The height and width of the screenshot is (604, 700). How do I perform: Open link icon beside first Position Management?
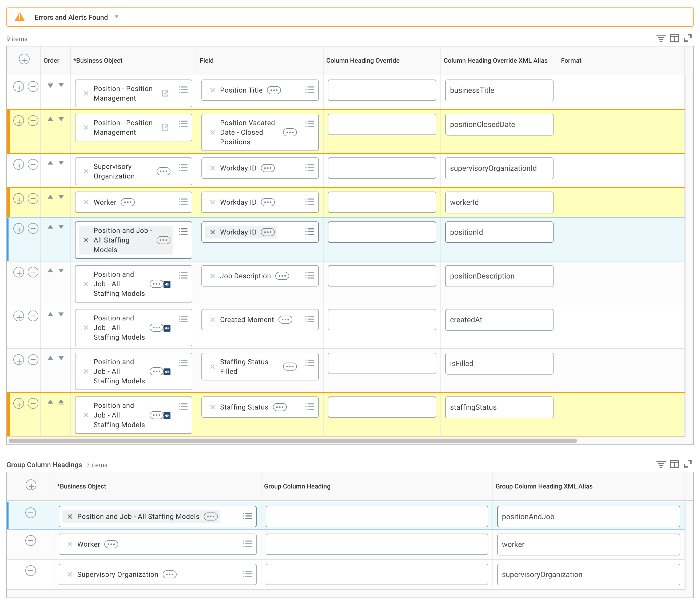tap(165, 94)
